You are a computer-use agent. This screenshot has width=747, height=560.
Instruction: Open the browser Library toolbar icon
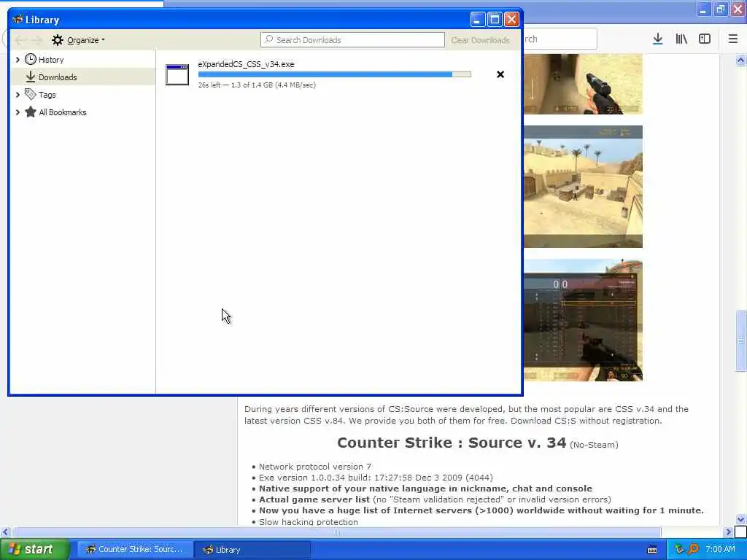coord(681,39)
